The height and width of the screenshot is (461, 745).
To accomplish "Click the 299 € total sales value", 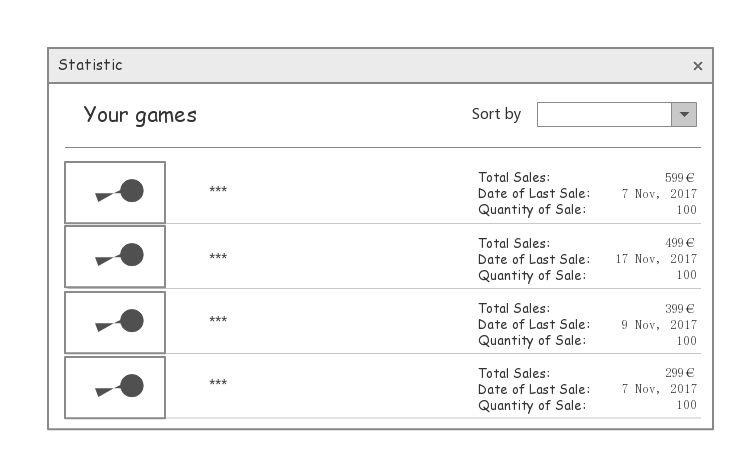I will (x=679, y=373).
